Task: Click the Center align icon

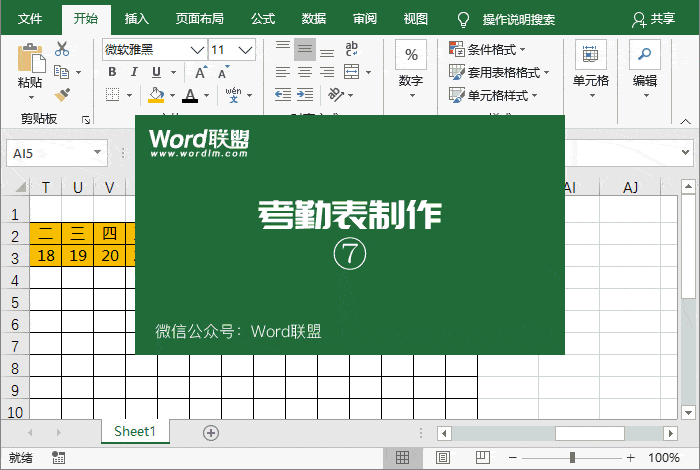Action: [305, 72]
